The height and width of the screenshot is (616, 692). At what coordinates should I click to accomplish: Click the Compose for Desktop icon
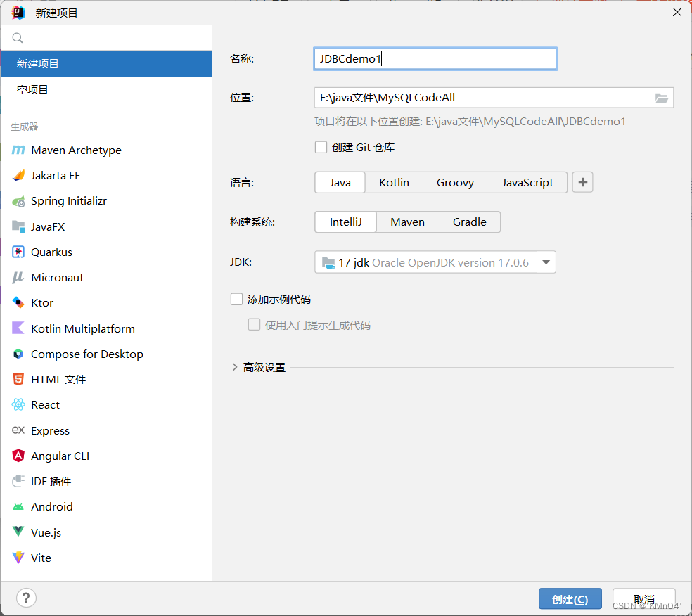coord(18,354)
